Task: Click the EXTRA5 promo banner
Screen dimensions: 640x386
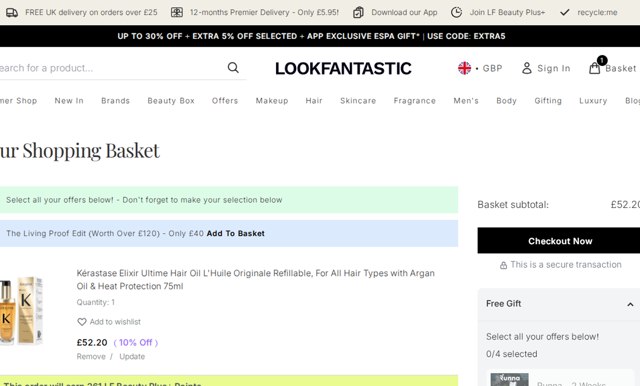Action: tap(311, 36)
